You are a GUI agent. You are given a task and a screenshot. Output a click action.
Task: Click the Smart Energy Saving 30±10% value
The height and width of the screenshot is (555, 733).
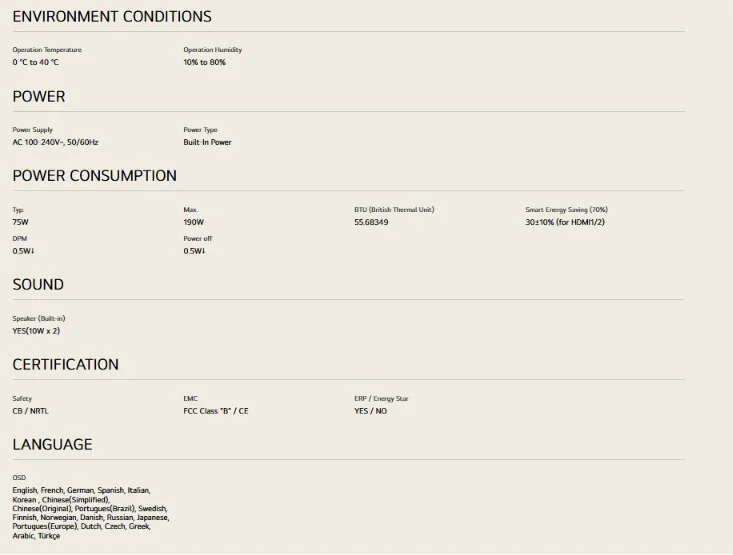click(565, 222)
